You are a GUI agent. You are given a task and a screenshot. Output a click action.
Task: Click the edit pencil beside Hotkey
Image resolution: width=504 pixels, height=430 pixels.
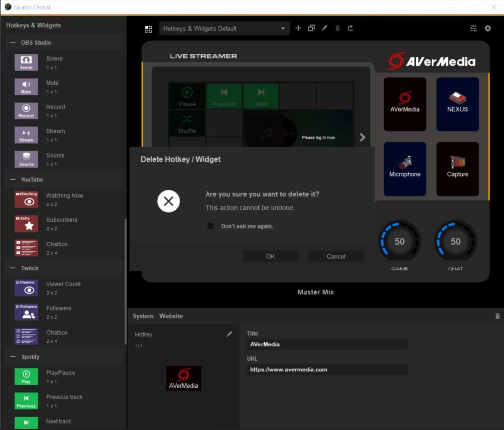click(229, 334)
